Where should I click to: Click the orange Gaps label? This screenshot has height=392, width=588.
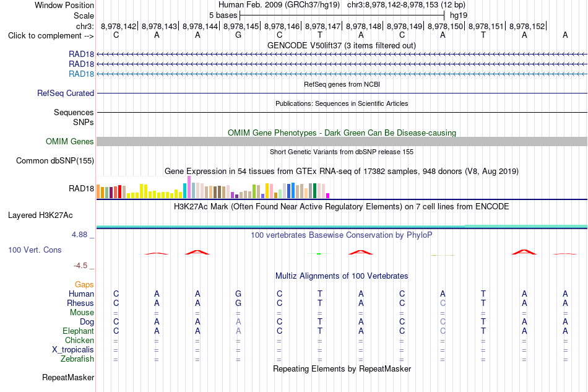point(84,284)
